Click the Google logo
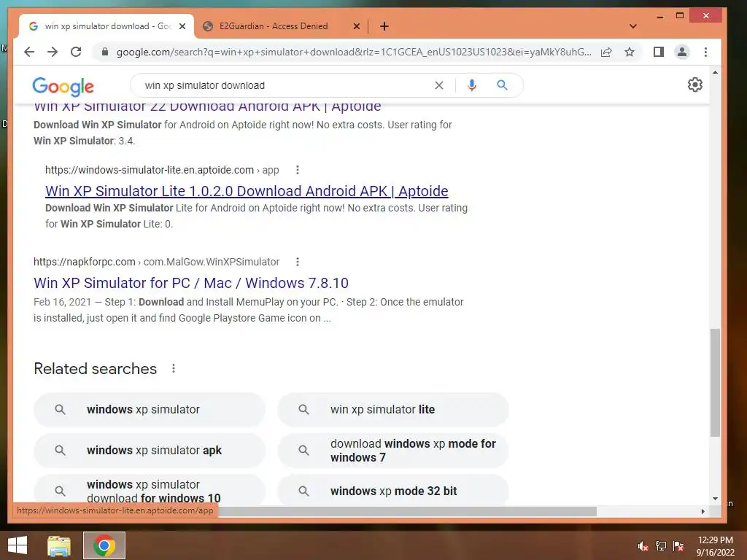The width and height of the screenshot is (747, 560). [63, 86]
